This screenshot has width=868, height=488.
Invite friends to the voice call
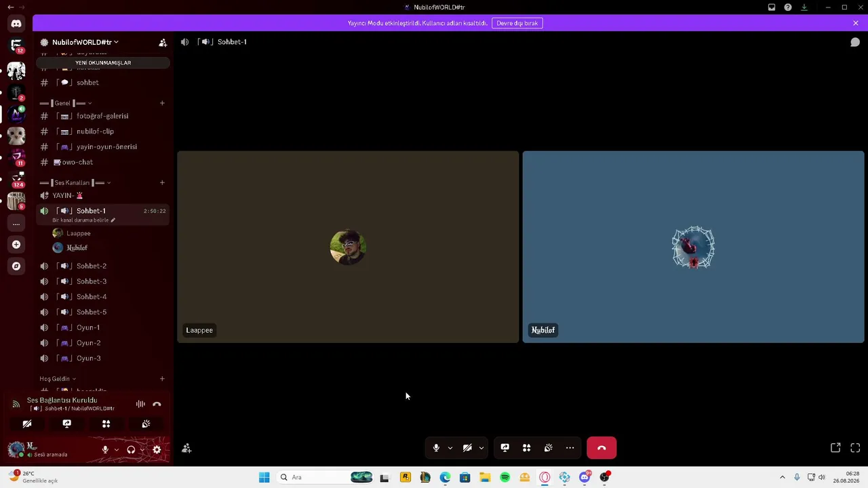point(186,449)
